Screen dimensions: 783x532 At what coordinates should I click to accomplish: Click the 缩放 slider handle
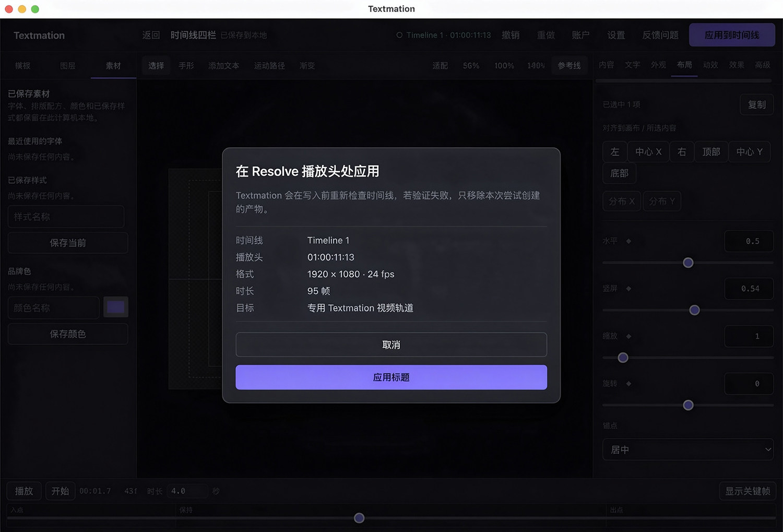[623, 358]
